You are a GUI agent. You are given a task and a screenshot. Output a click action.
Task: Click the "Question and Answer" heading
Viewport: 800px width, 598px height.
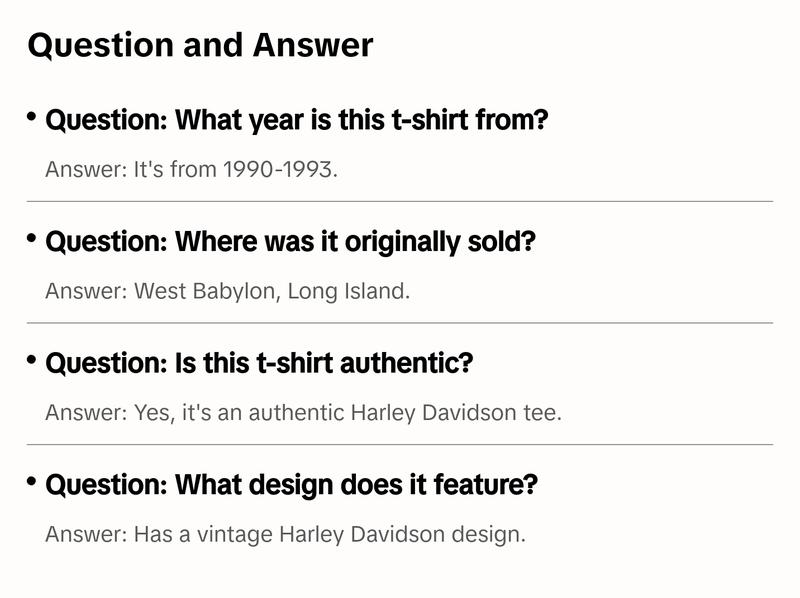200,45
